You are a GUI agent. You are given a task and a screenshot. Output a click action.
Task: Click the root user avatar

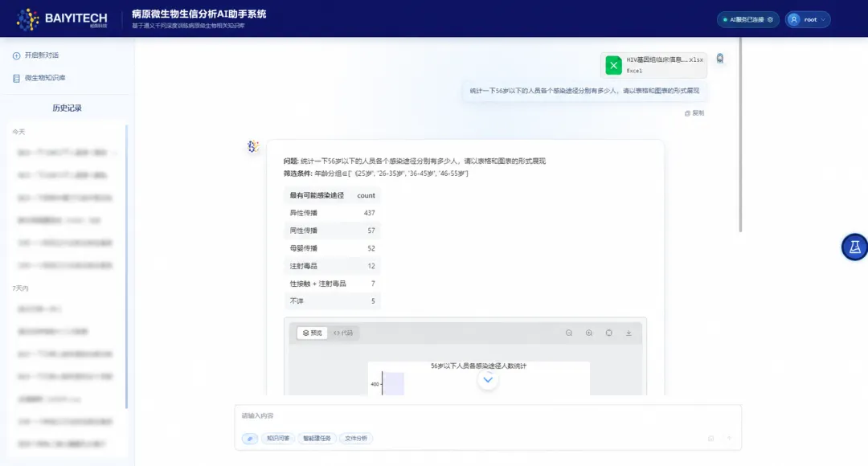pos(794,19)
